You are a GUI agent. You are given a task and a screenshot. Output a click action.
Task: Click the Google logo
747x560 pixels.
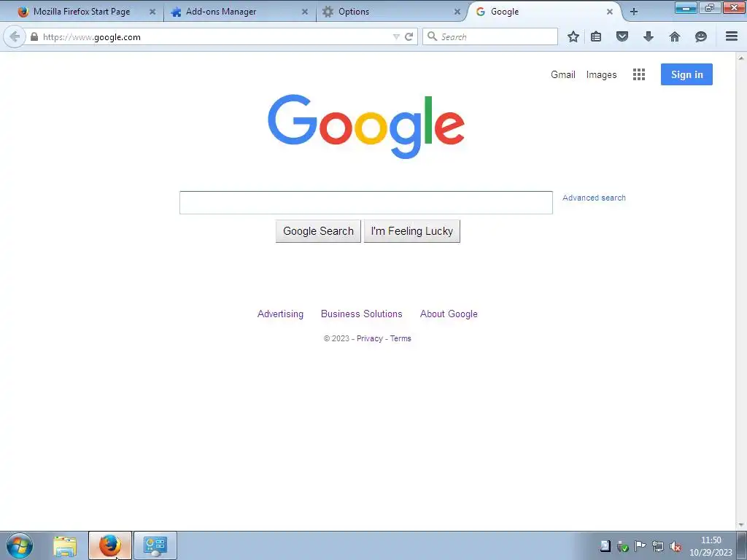(366, 126)
